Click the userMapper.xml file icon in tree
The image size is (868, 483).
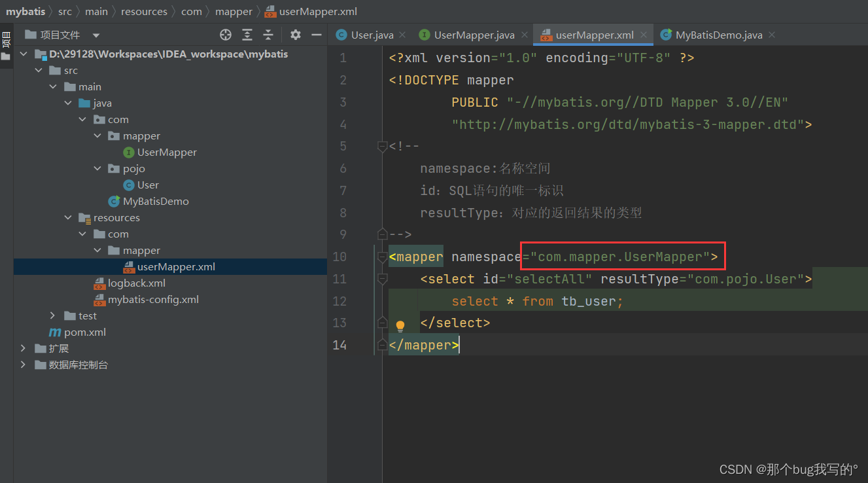click(129, 267)
